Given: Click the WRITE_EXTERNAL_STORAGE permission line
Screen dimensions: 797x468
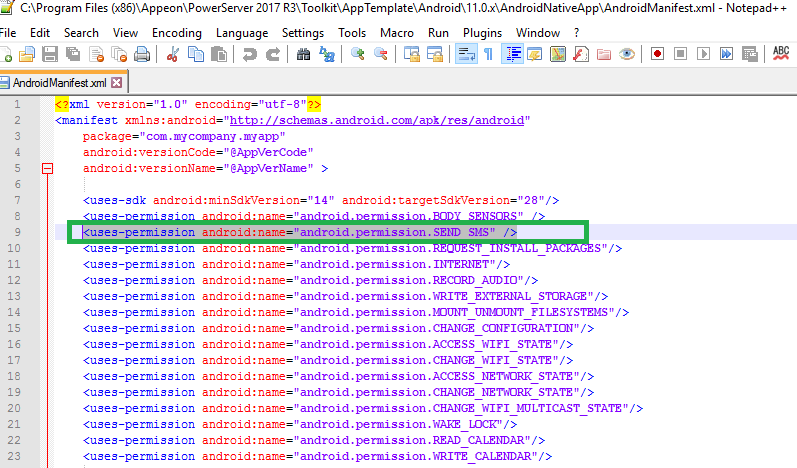Looking at the screenshot, I should [345, 296].
